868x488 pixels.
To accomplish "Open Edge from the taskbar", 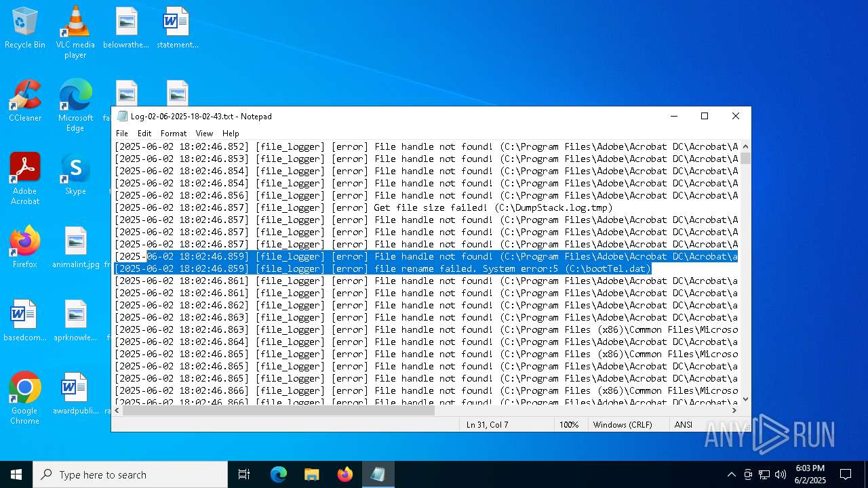I will coord(279,474).
